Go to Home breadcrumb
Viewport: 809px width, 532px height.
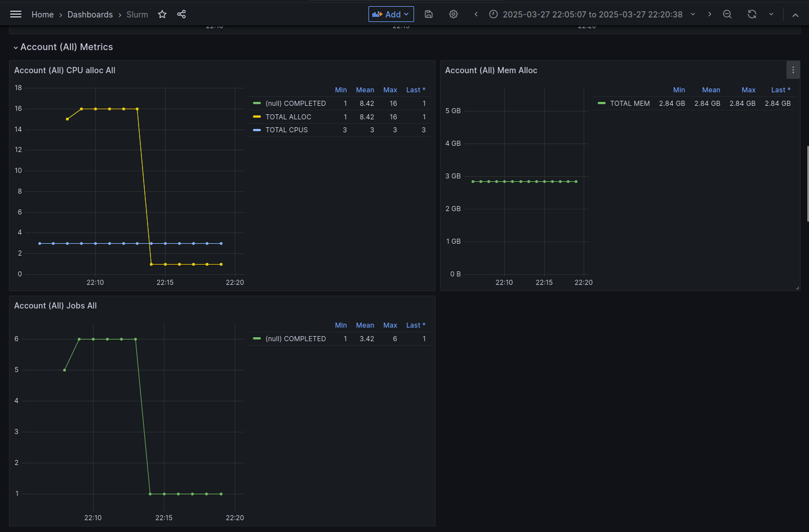42,15
